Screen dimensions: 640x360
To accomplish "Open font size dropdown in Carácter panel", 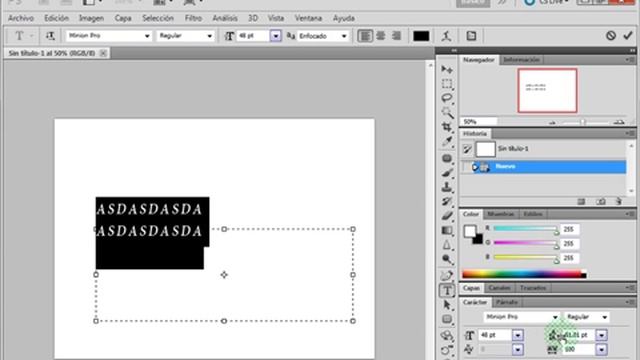I will coord(518,335).
